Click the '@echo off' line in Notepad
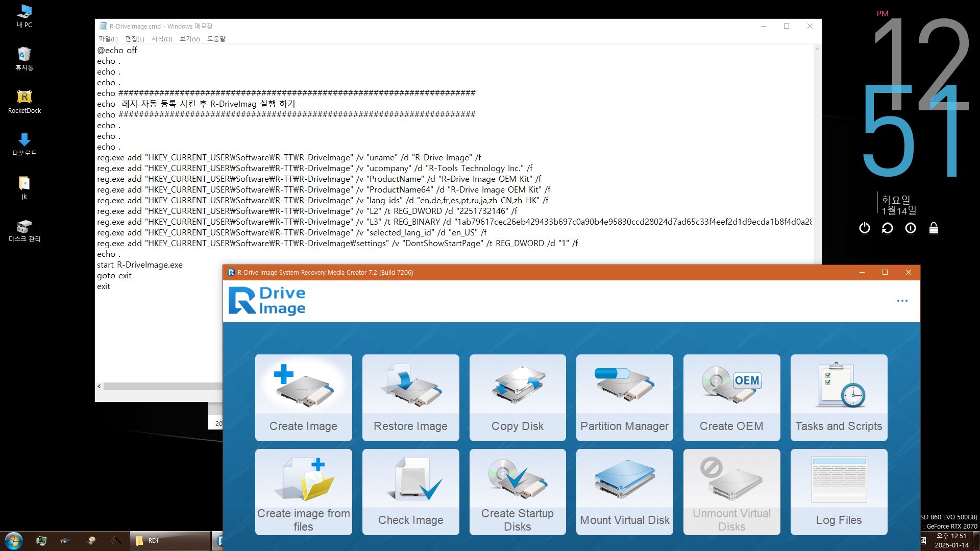 [117, 50]
